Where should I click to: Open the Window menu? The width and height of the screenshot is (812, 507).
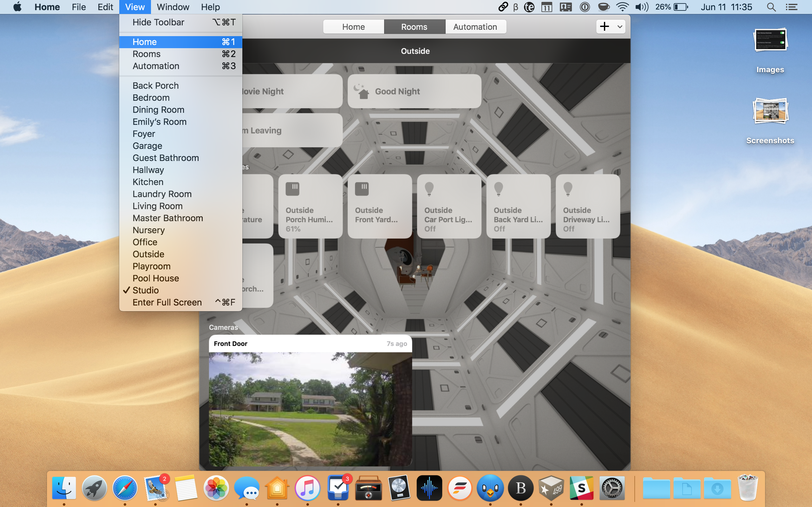(173, 7)
